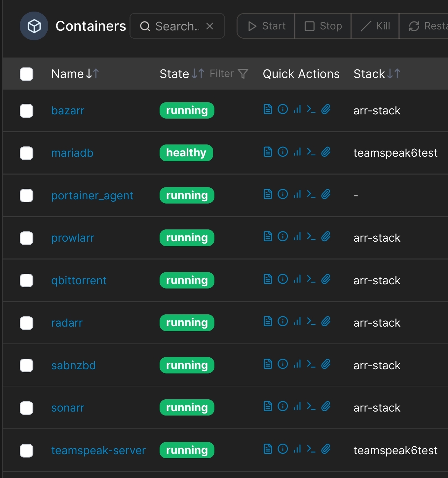The image size is (448, 478).
Task: Open stats icon for portainer_agent
Action: [x=297, y=194]
